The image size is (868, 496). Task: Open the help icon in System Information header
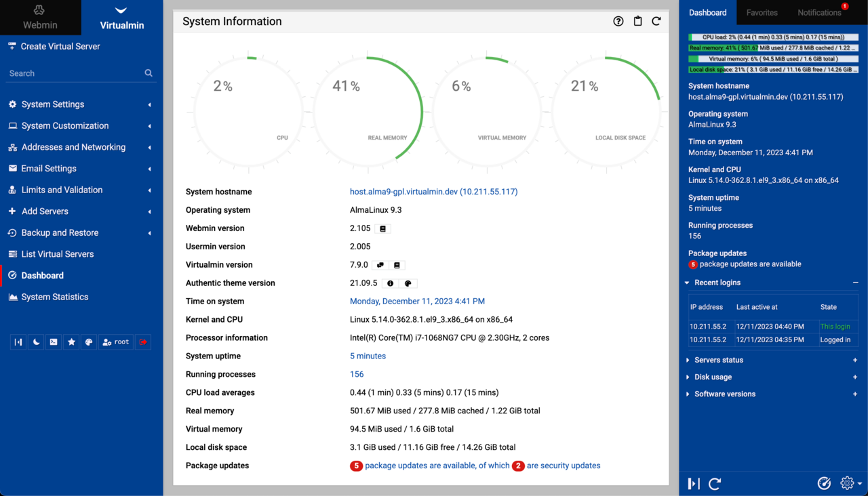coord(618,21)
